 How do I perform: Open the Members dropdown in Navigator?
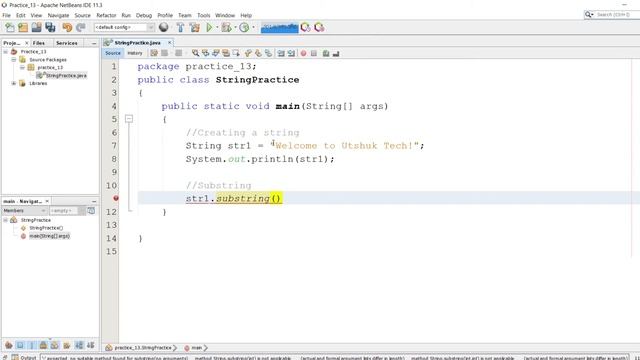[24, 211]
